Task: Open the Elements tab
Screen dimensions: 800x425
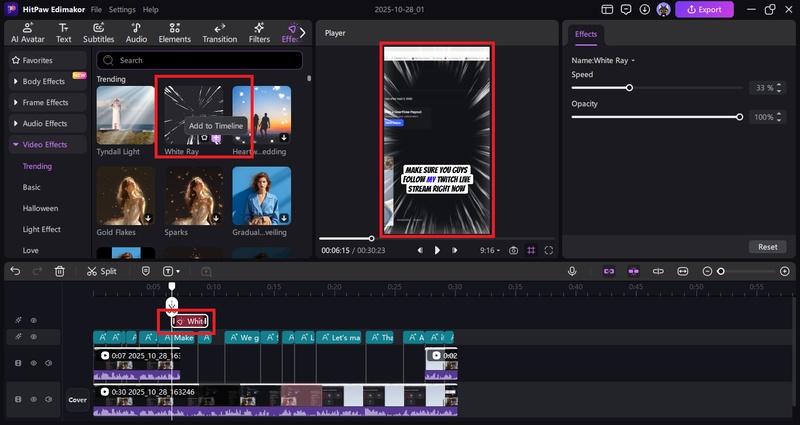Action: [174, 33]
